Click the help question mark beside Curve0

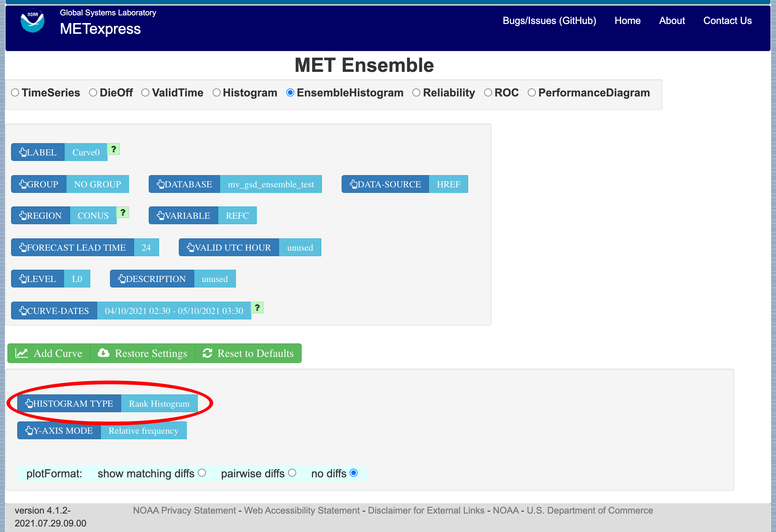click(114, 149)
